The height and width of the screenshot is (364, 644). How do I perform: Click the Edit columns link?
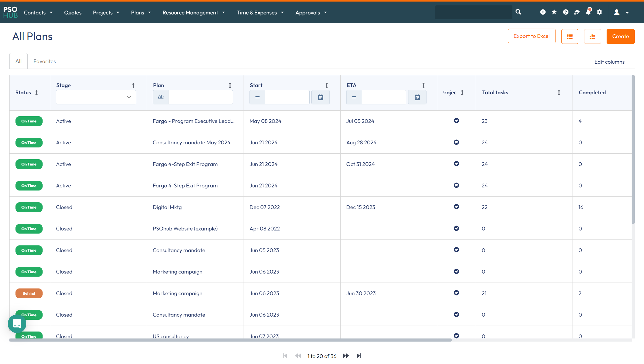pos(609,62)
